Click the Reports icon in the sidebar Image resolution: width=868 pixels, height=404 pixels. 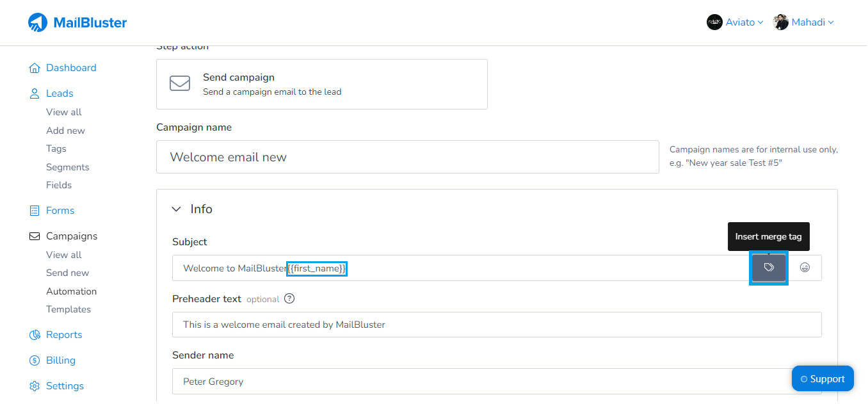pos(34,334)
